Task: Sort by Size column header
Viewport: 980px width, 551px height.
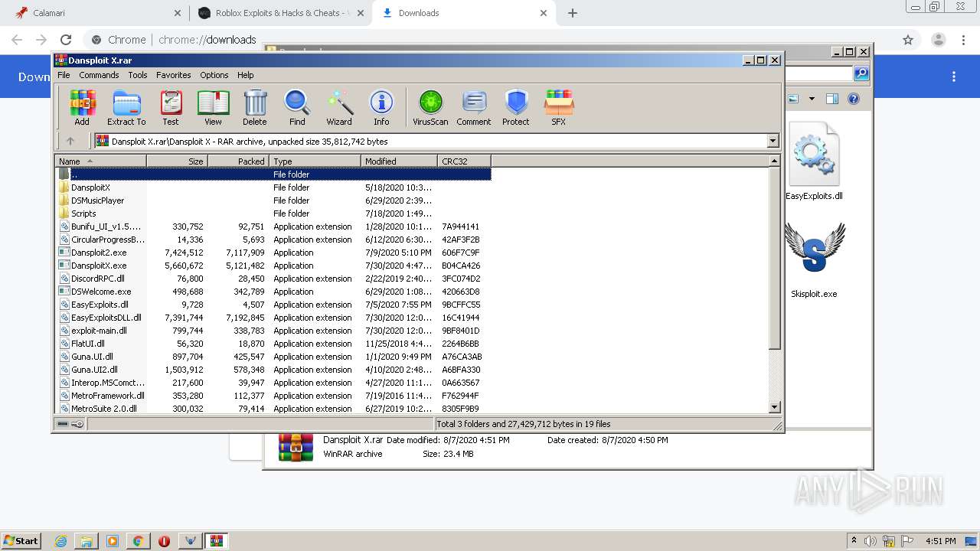Action: pyautogui.click(x=177, y=161)
